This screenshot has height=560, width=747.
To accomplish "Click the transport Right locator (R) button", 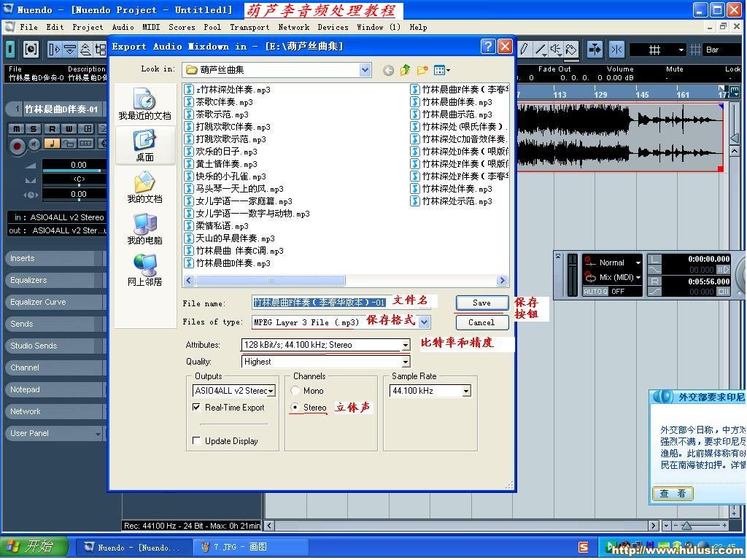I will 656,281.
